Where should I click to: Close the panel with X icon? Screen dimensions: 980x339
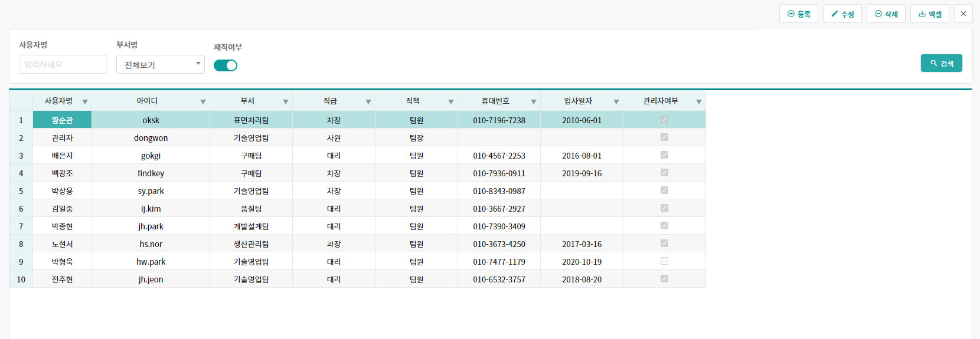pos(963,14)
